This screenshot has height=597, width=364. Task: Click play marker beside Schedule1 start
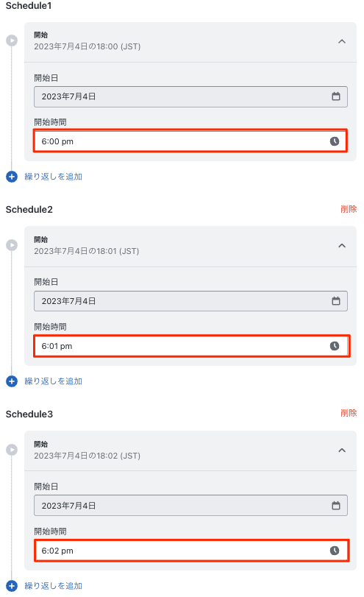(12, 40)
